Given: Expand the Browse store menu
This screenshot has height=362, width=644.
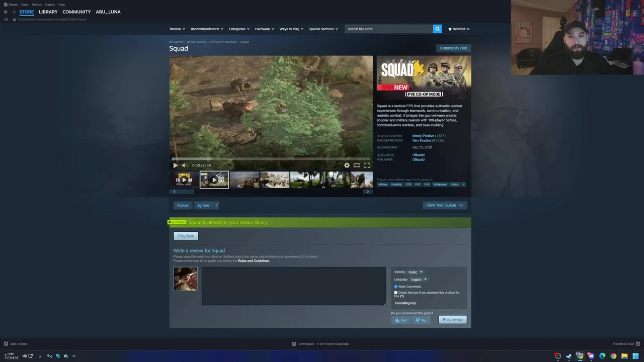Looking at the screenshot, I should click(x=177, y=29).
